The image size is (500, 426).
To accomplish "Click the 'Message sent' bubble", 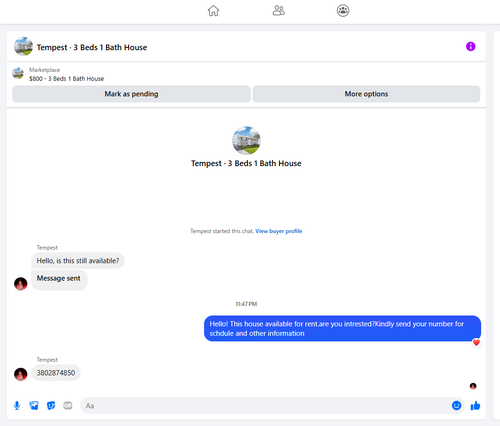I will [59, 280].
